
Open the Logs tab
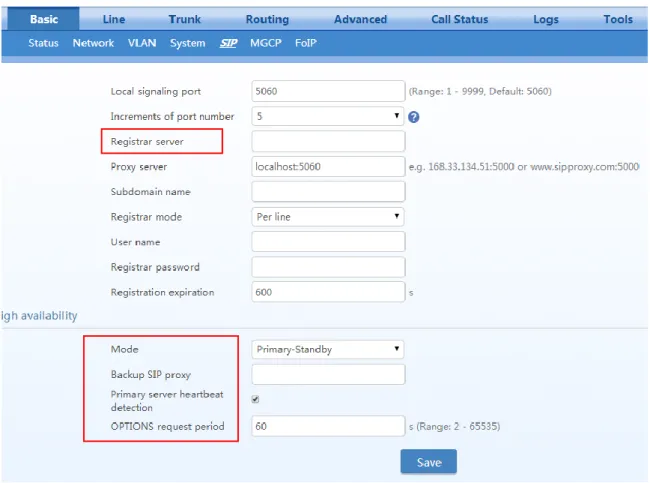tap(546, 19)
